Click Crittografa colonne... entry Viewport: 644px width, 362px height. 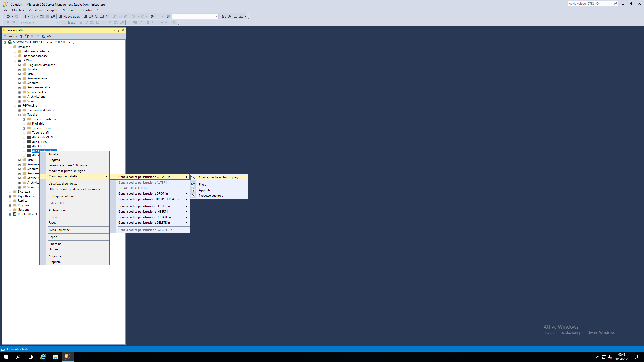coord(75,196)
